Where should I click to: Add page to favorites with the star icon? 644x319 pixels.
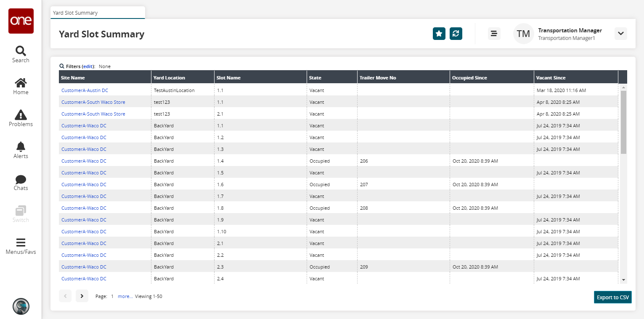point(439,34)
